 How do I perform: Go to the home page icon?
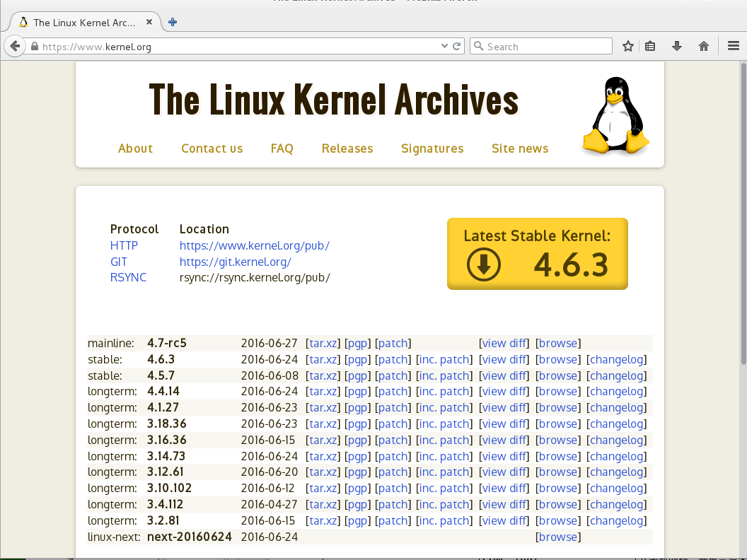(x=704, y=46)
